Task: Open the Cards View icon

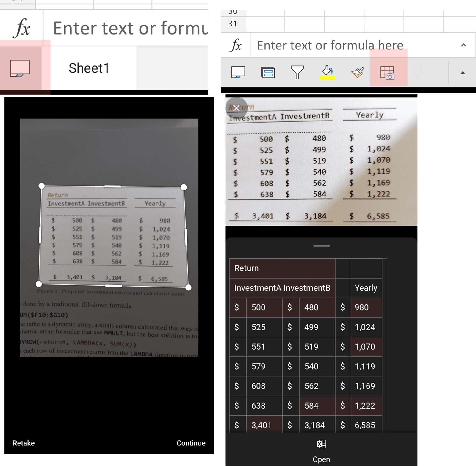Action: (268, 72)
